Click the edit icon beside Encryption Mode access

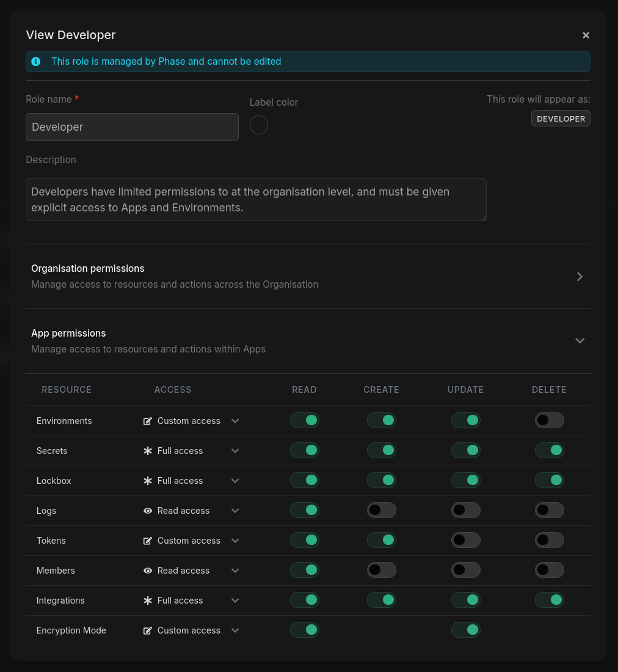[x=148, y=630]
